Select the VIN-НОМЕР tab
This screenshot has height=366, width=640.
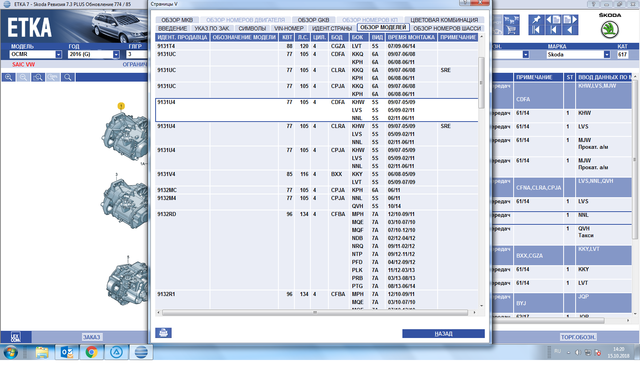[289, 28]
